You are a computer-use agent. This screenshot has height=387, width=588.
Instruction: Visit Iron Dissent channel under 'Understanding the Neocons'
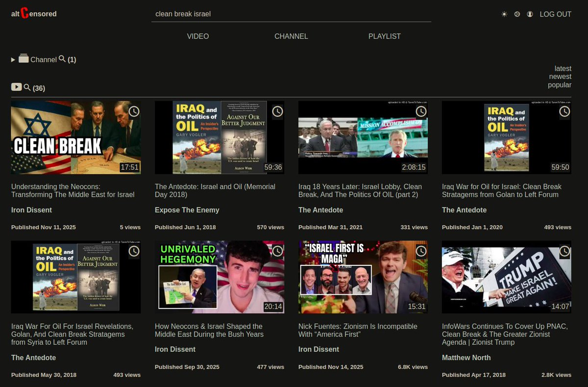pyautogui.click(x=31, y=210)
